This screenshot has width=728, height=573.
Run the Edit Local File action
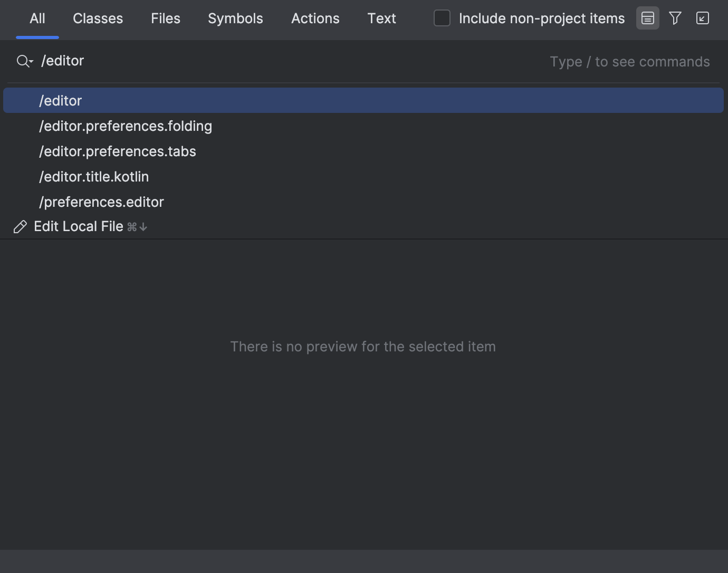pos(78,226)
